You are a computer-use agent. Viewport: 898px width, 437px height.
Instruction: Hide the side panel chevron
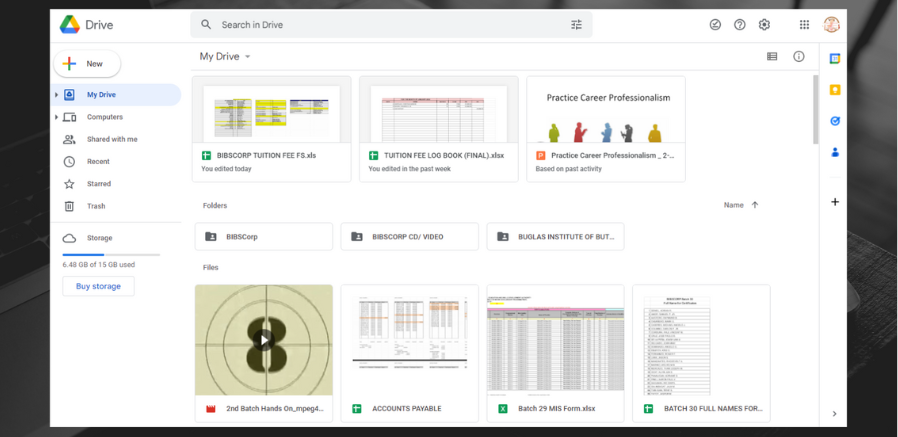(x=834, y=414)
